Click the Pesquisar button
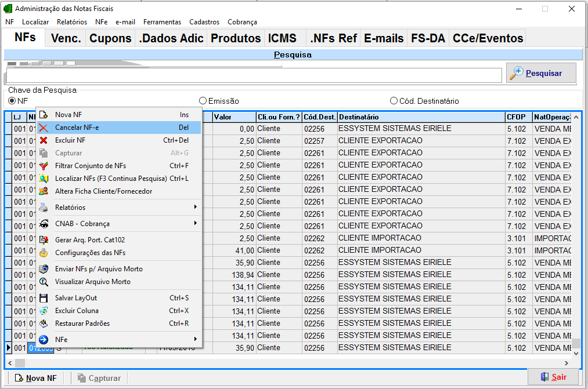The image size is (588, 389). click(541, 74)
